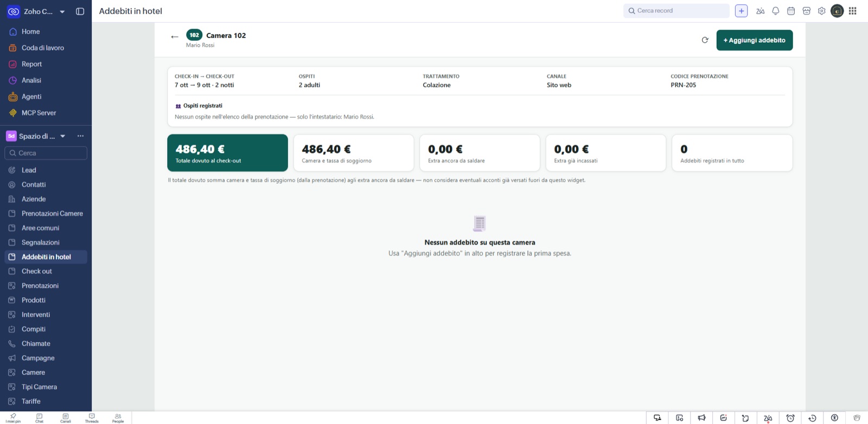This screenshot has height=424, width=868.
Task: Click the Zoho CRM logo icon
Action: coord(14,11)
